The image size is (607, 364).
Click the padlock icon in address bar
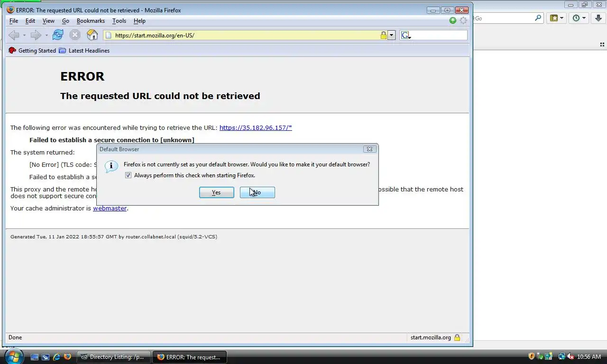pyautogui.click(x=384, y=35)
